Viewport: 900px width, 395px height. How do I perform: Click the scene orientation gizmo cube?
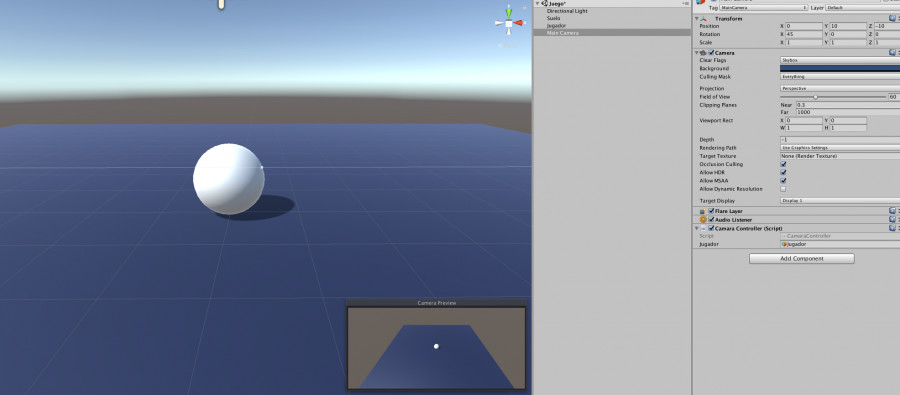(509, 23)
